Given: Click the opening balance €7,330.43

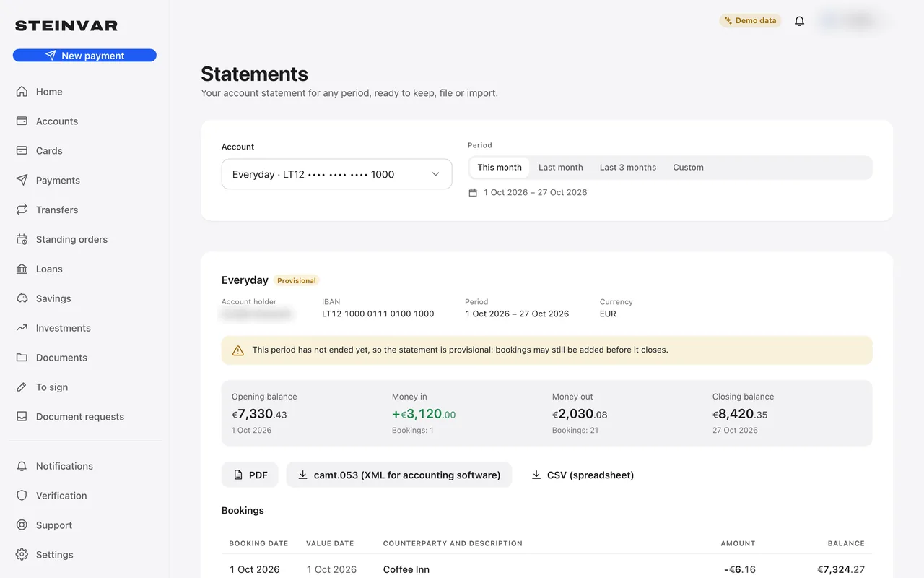Looking at the screenshot, I should coord(259,415).
